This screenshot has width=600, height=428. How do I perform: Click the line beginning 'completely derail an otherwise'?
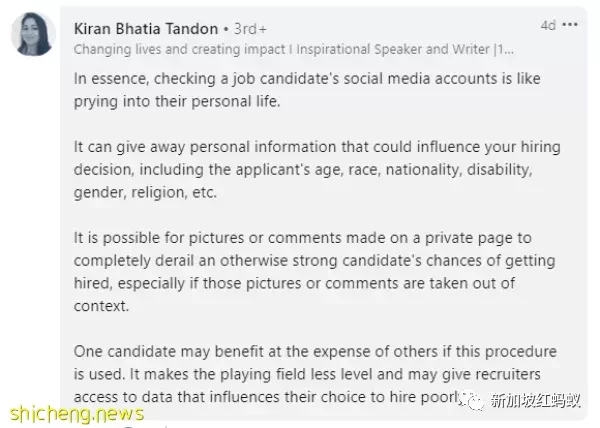point(315,260)
